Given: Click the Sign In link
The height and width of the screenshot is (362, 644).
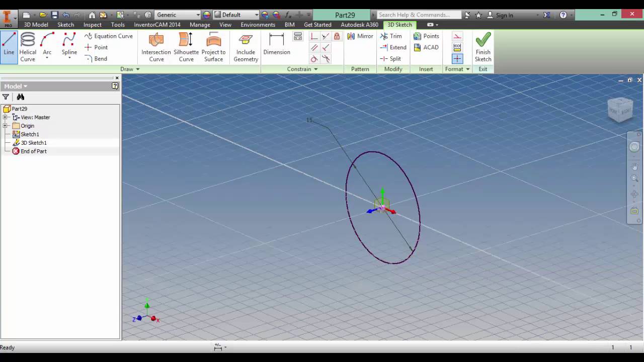Looking at the screenshot, I should click(x=500, y=15).
